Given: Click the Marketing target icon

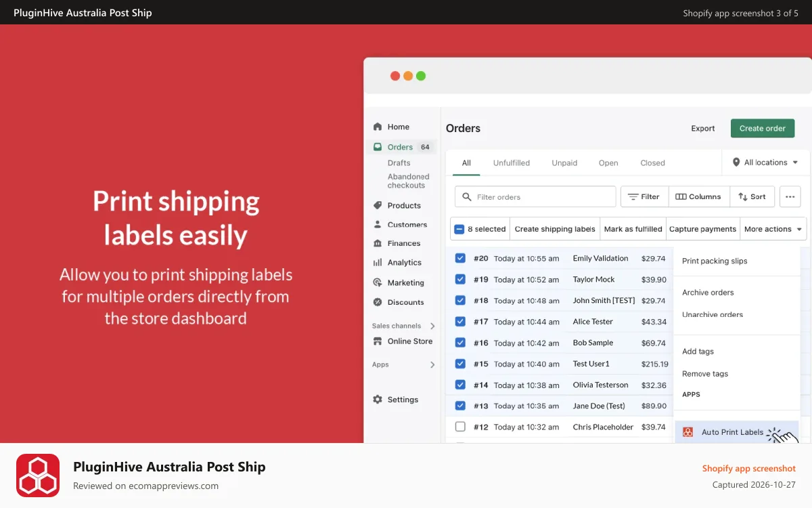Looking at the screenshot, I should pos(378,282).
